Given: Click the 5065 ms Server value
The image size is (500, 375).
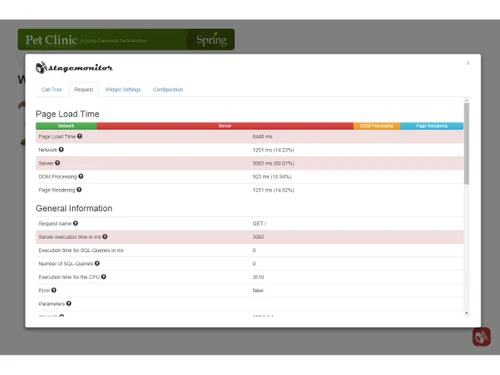Looking at the screenshot, I should 273,163.
